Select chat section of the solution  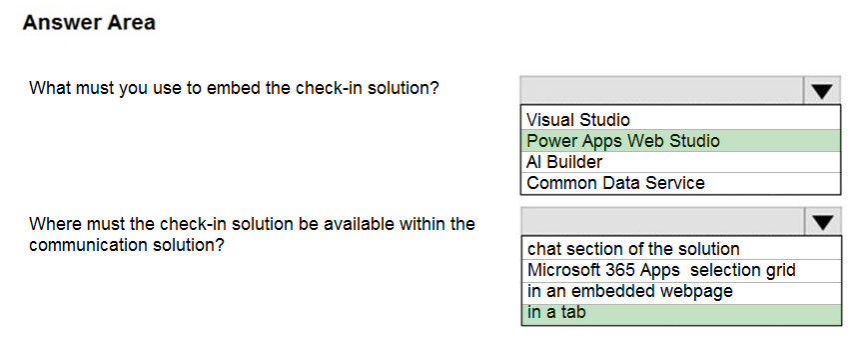(x=681, y=248)
